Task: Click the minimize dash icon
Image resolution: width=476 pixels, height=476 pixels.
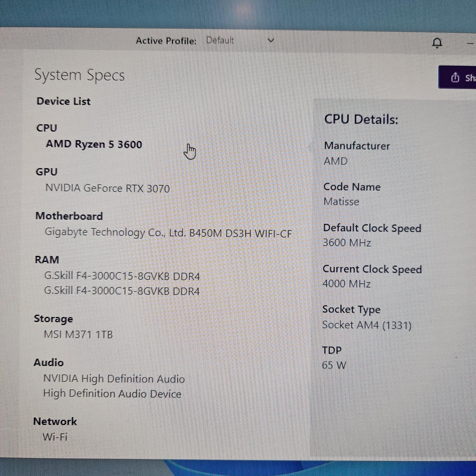Action: [x=470, y=44]
